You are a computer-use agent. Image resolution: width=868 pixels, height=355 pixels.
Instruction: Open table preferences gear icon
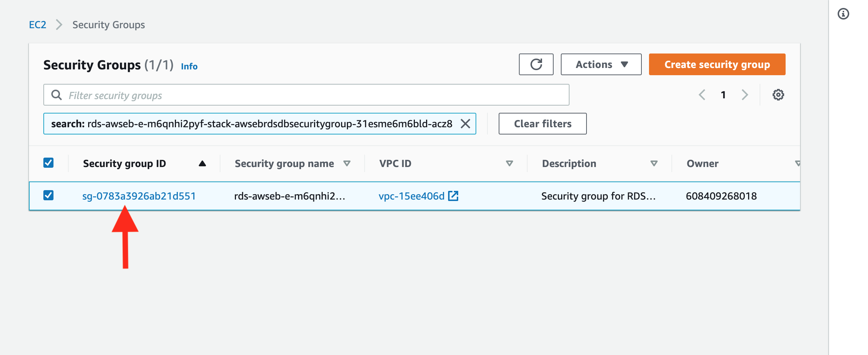778,95
